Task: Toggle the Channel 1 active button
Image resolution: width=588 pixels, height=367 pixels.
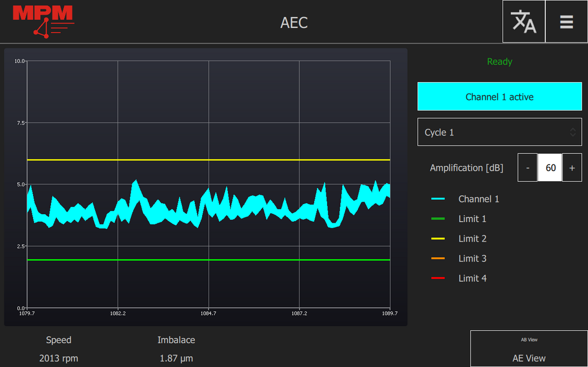Action: [500, 97]
